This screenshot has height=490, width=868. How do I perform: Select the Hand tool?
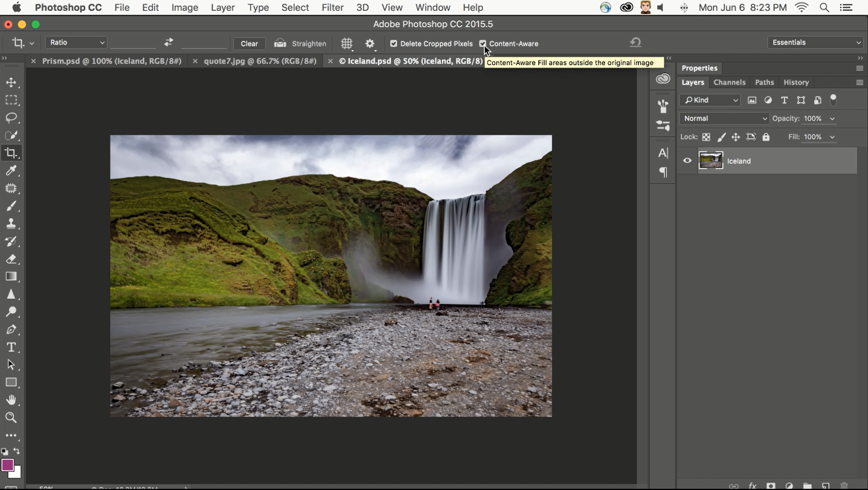pyautogui.click(x=11, y=400)
